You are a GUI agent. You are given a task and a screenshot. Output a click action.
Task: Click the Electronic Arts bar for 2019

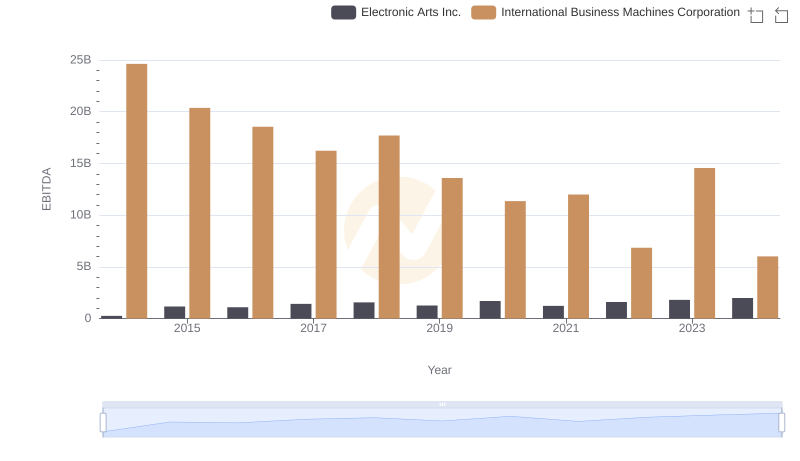point(427,312)
